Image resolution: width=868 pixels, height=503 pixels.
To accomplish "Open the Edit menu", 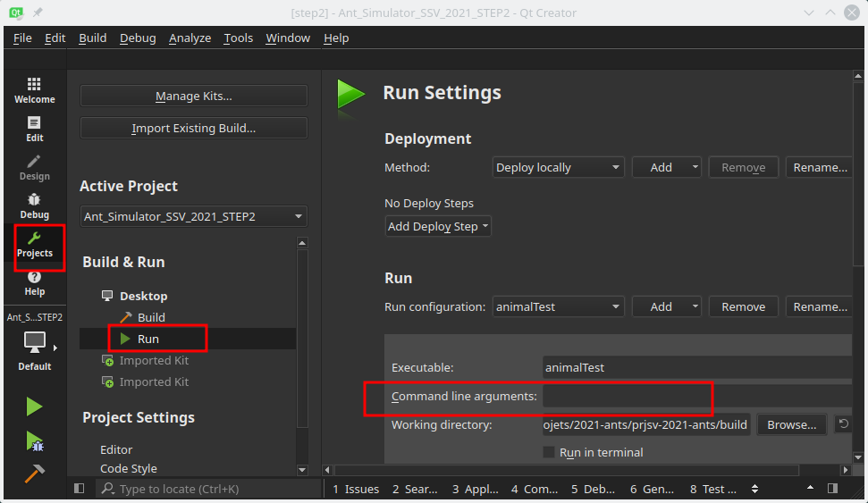I will pyautogui.click(x=55, y=38).
